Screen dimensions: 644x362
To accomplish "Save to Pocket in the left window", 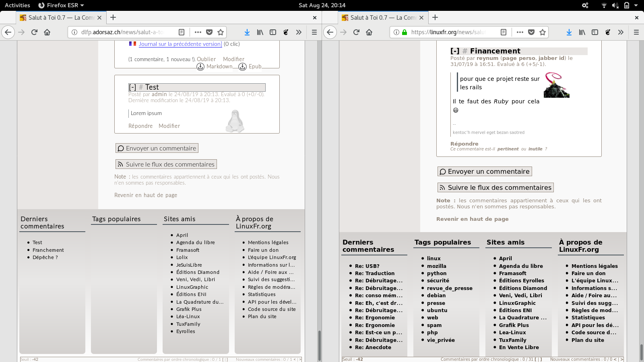I will [x=209, y=32].
